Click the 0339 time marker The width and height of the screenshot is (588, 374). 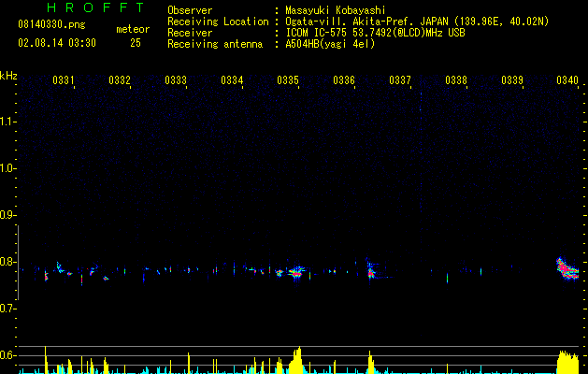point(512,79)
